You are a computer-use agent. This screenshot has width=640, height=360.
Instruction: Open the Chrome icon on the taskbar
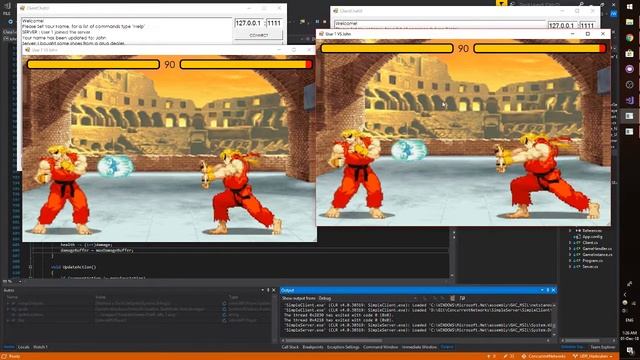(x=629, y=38)
